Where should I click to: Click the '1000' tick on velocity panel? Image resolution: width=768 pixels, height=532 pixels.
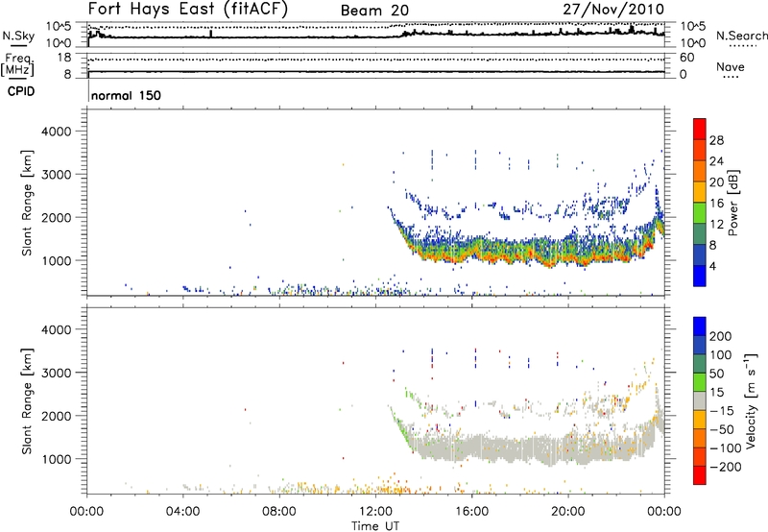coord(56,459)
